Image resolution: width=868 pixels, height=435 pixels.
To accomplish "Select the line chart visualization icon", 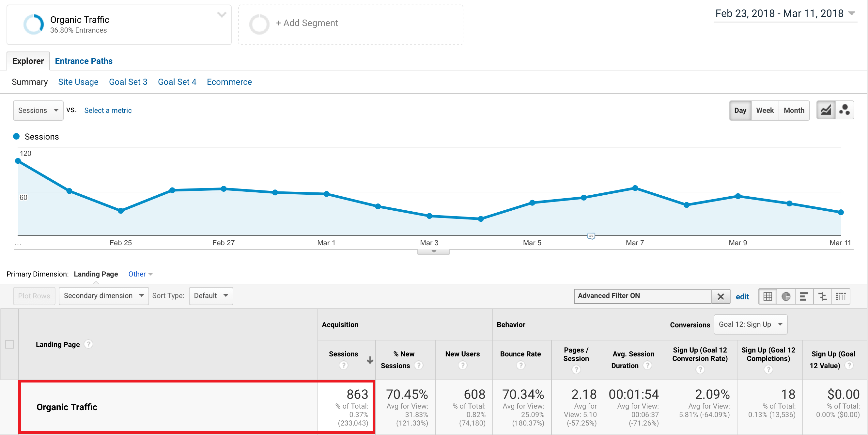I will [x=826, y=110].
